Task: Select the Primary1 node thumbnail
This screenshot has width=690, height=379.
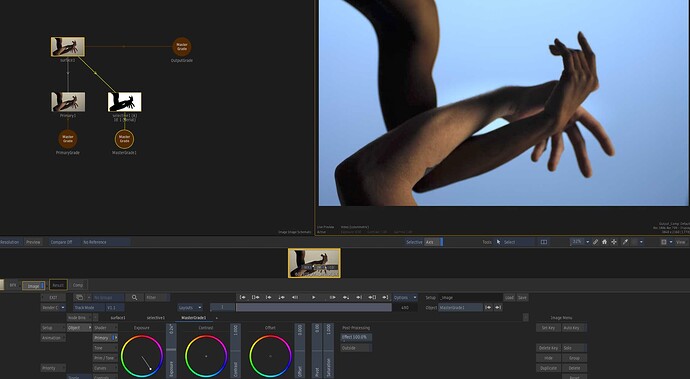Action: tap(68, 102)
